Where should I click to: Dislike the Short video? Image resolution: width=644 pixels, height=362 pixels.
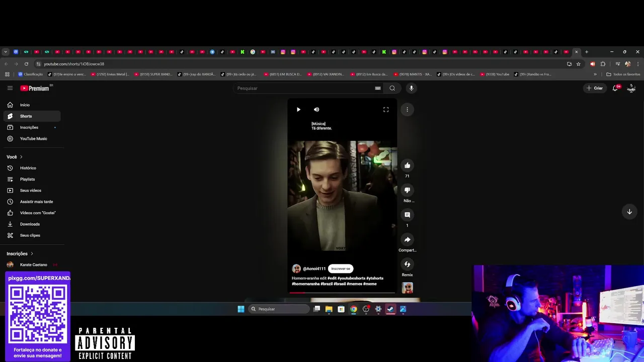pos(407,190)
